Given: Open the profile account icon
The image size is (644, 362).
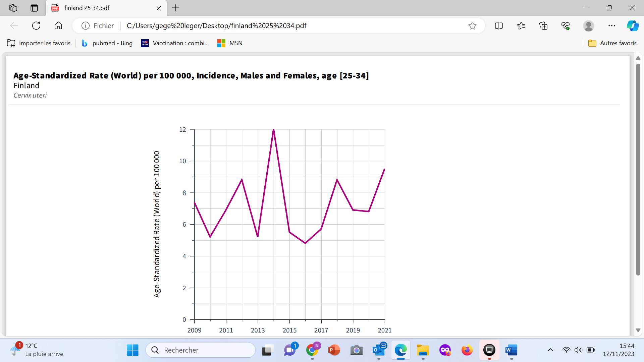Looking at the screenshot, I should [x=588, y=26].
